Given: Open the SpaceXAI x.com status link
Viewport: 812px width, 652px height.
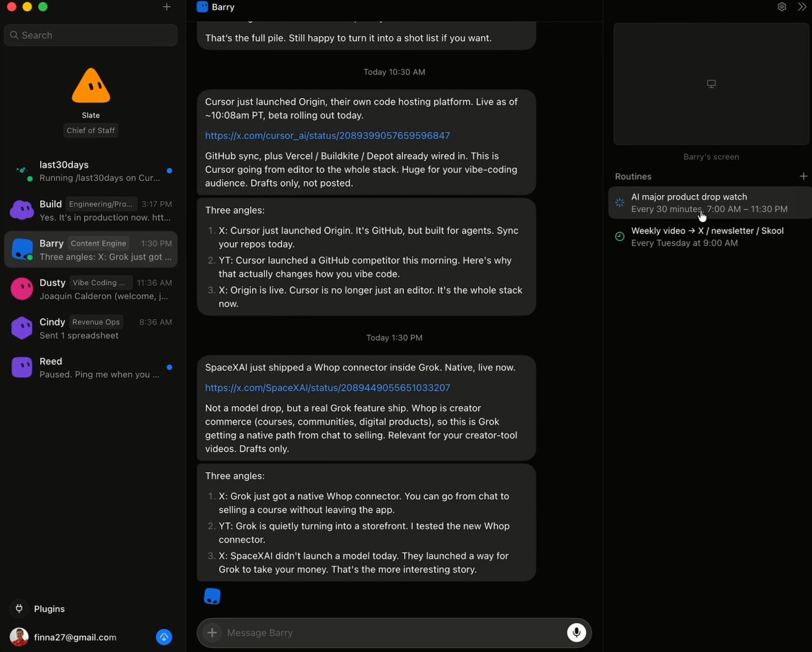Looking at the screenshot, I should click(328, 388).
